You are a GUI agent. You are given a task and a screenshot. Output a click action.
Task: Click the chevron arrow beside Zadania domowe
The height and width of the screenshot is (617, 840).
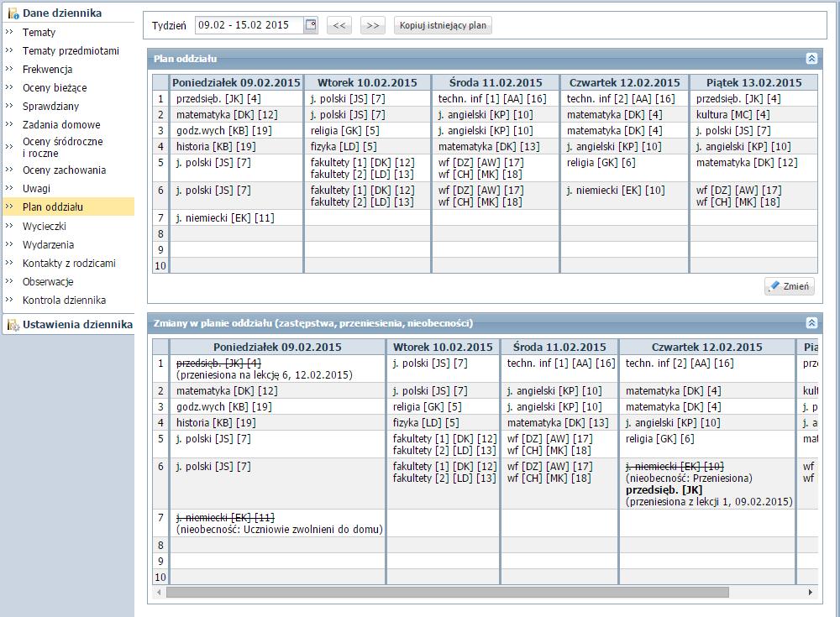[9, 124]
